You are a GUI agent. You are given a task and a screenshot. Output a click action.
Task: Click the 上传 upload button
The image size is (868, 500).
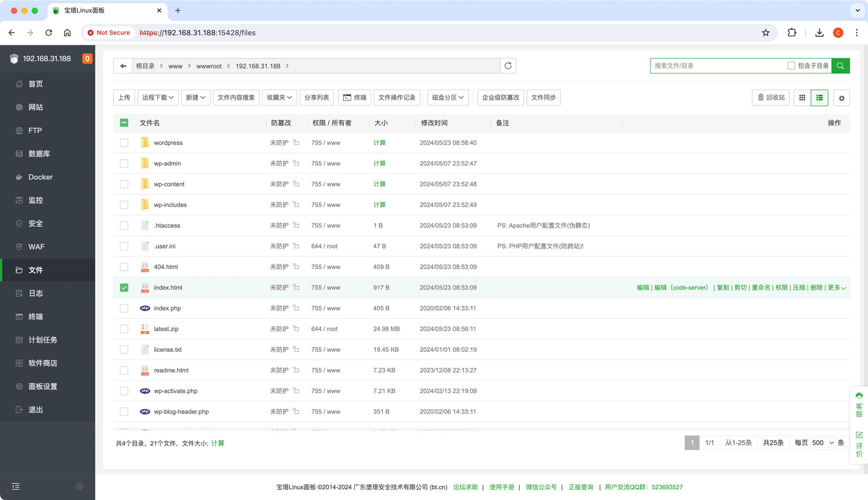click(x=124, y=98)
